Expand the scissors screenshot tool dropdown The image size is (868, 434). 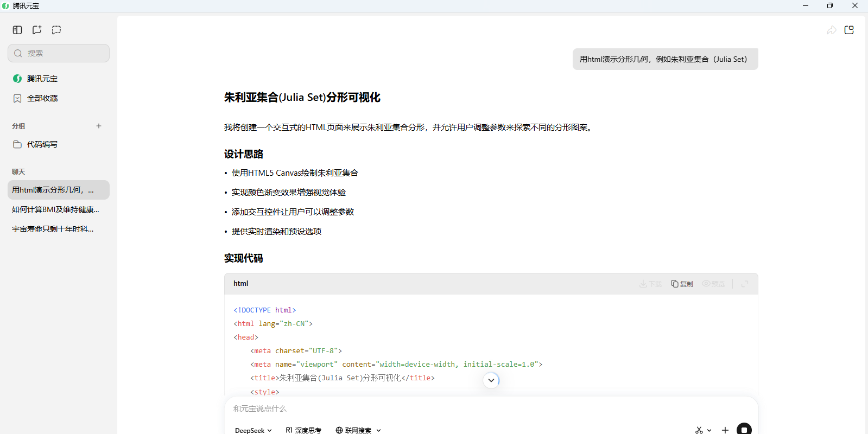(x=709, y=430)
